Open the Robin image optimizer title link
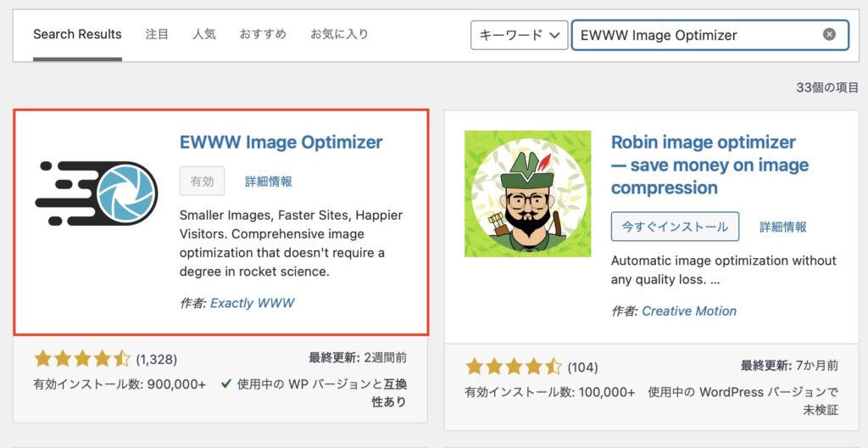 coord(709,165)
